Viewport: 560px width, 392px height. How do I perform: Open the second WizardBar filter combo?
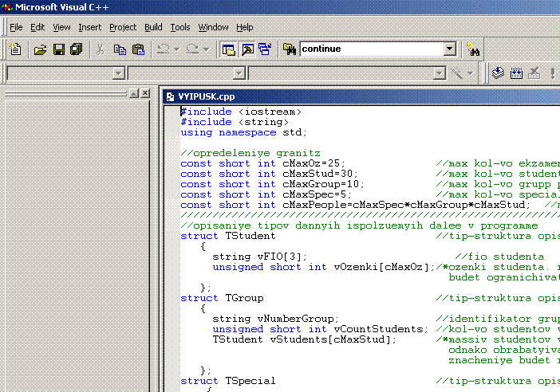(187, 73)
